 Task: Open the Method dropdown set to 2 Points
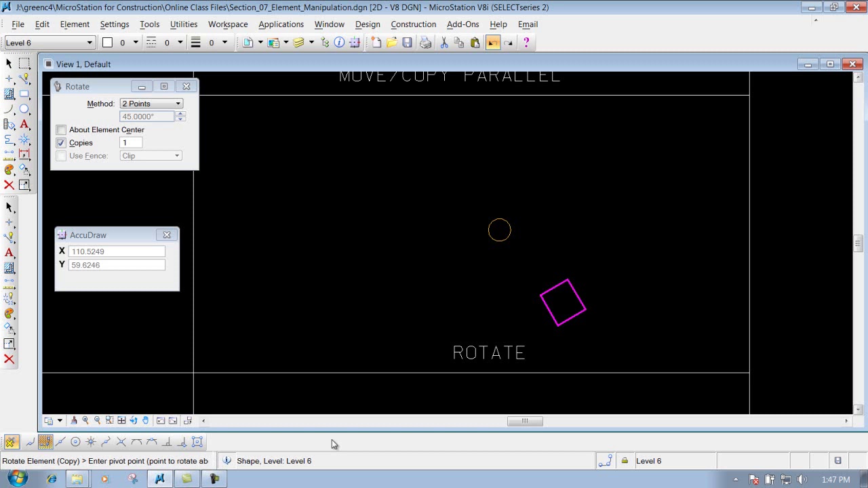pos(151,104)
